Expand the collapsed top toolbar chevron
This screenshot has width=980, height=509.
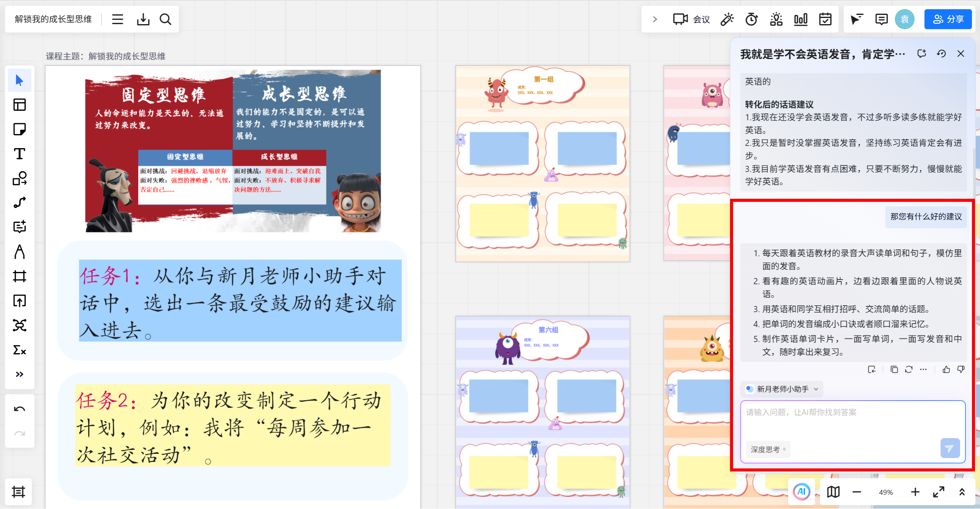coord(655,19)
